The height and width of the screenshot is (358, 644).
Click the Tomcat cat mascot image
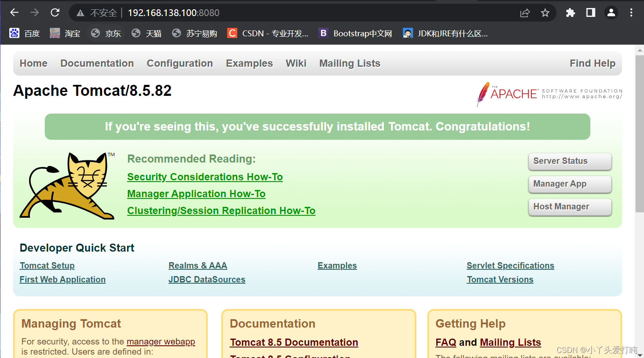[x=67, y=186]
